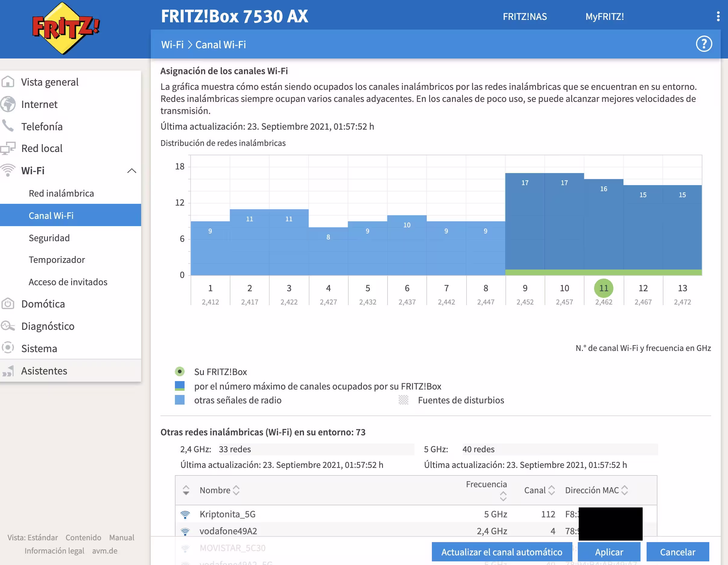Click the Wi-Fi icon beside vodafone49A2

185,531
